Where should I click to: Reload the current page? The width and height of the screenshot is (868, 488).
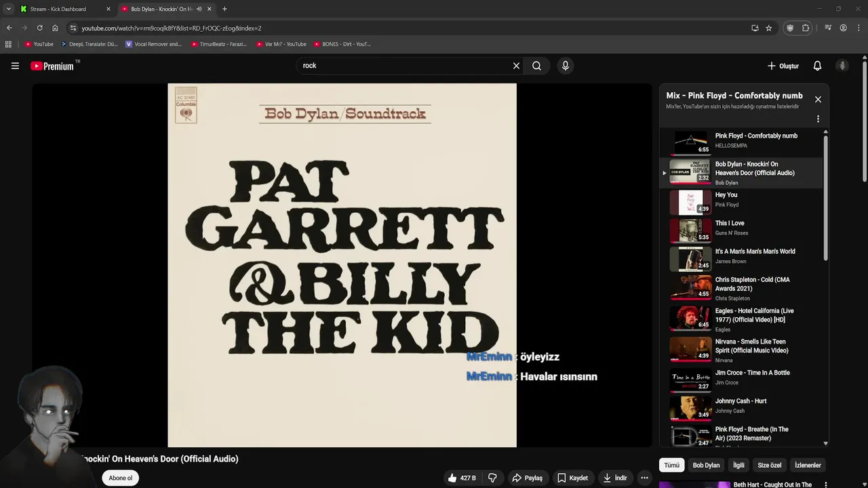(39, 28)
